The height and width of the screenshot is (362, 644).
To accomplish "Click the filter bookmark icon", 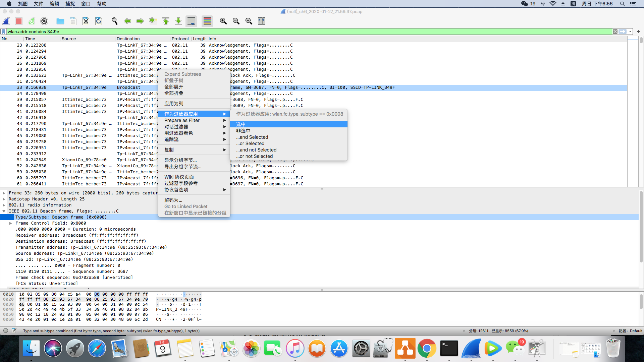I will click(x=3, y=32).
